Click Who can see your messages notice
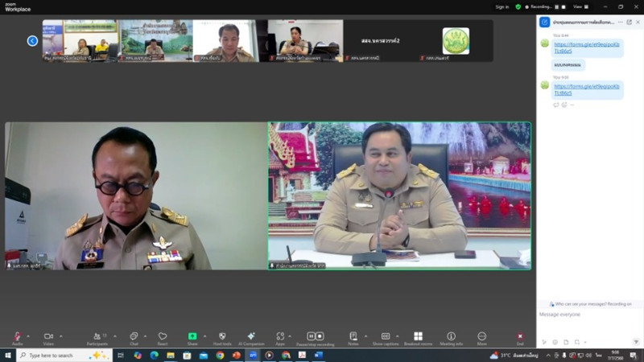Image resolution: width=644 pixels, height=362 pixels. (590, 304)
